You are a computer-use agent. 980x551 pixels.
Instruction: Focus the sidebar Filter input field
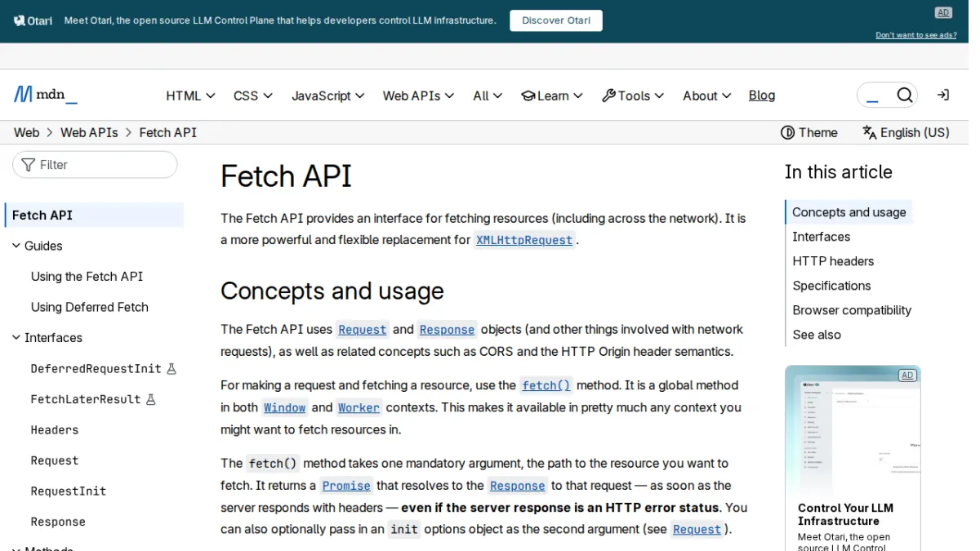click(95, 165)
